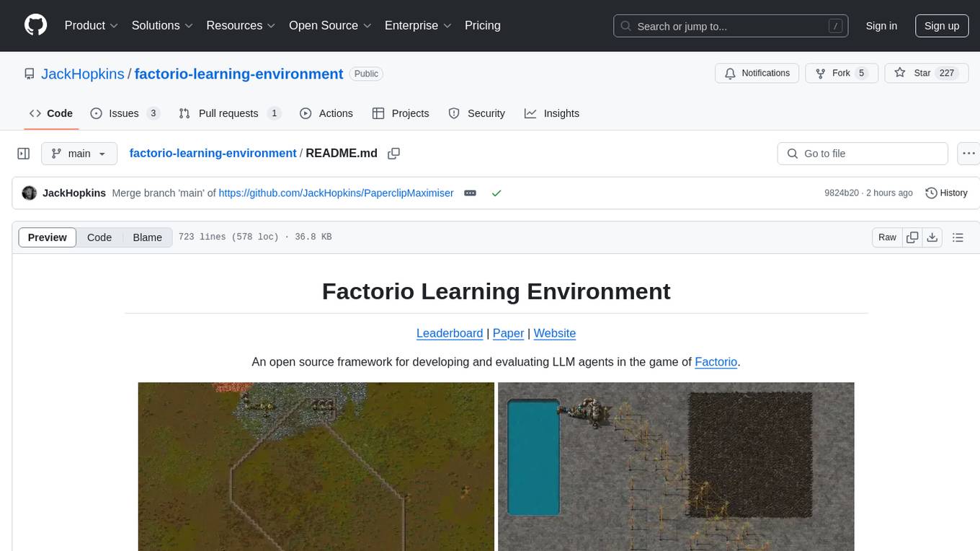Viewport: 980px width, 551px height.
Task: Open the Issues tab
Action: (125, 113)
